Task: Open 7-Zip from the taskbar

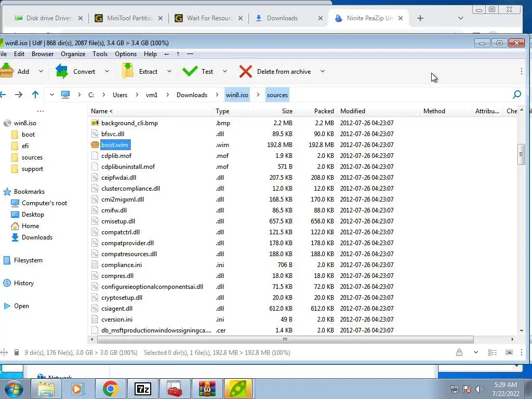Action: pyautogui.click(x=142, y=389)
